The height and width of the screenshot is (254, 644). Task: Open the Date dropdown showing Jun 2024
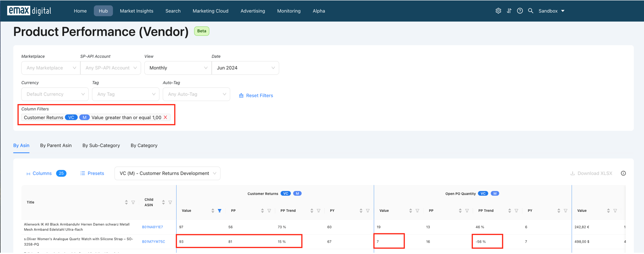click(x=245, y=68)
